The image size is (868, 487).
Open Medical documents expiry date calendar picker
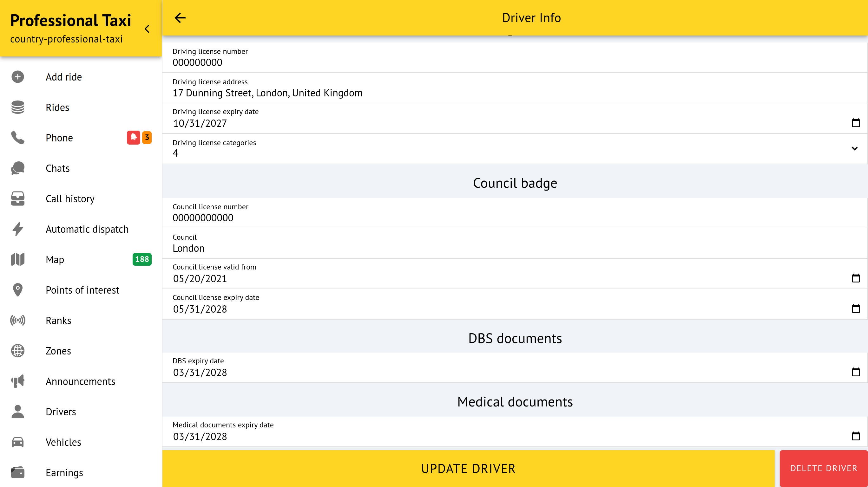tap(856, 436)
